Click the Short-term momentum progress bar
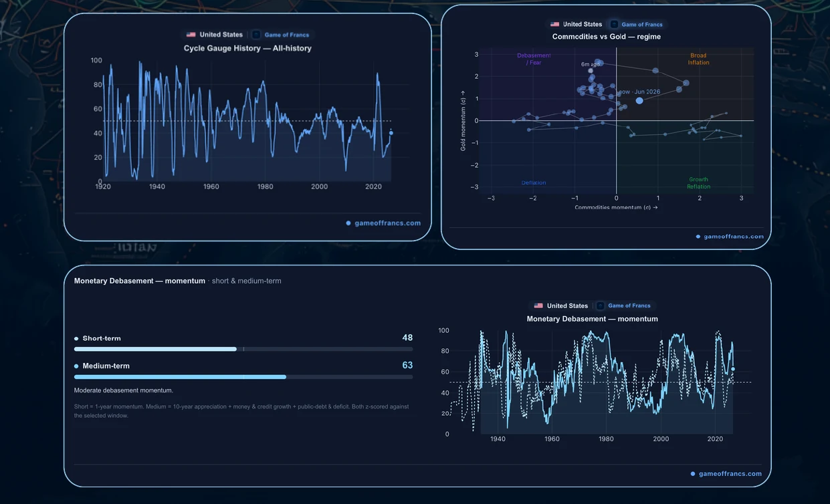Screen dimensions: 830x504 pos(243,349)
